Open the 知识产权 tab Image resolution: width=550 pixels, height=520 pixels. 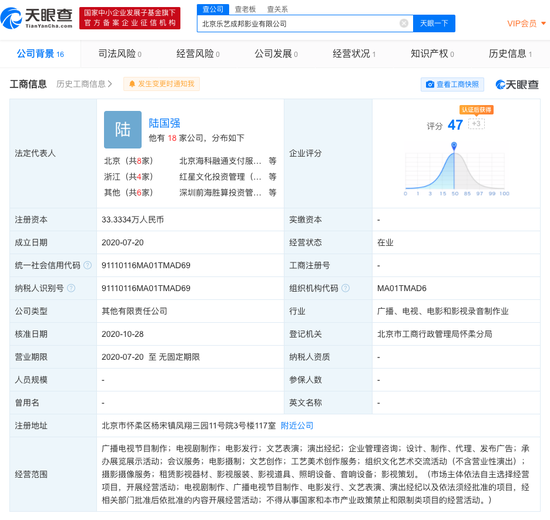pos(432,54)
